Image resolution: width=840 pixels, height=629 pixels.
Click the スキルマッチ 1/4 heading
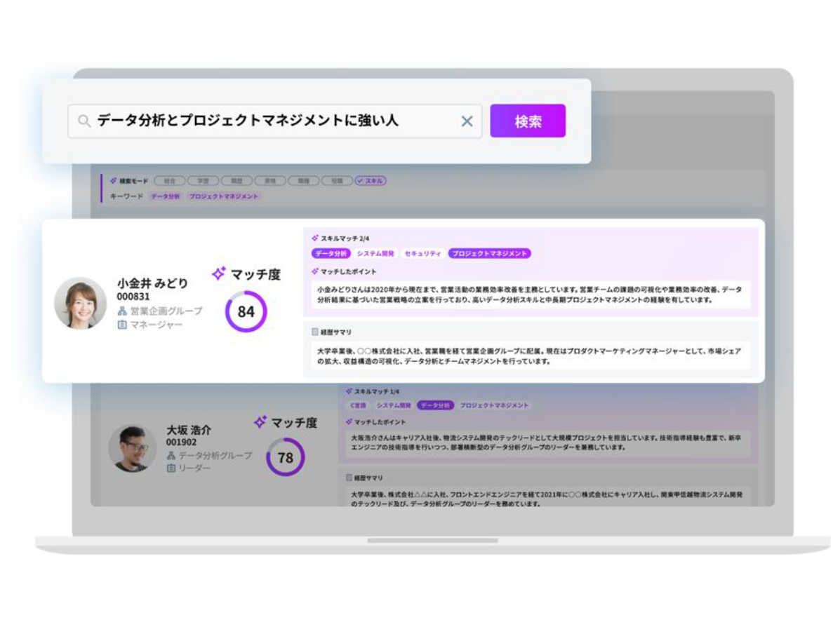pos(377,391)
